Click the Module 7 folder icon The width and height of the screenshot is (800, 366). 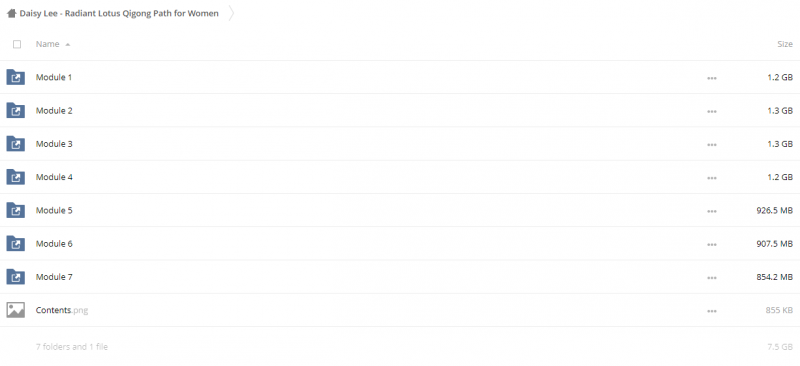15,277
